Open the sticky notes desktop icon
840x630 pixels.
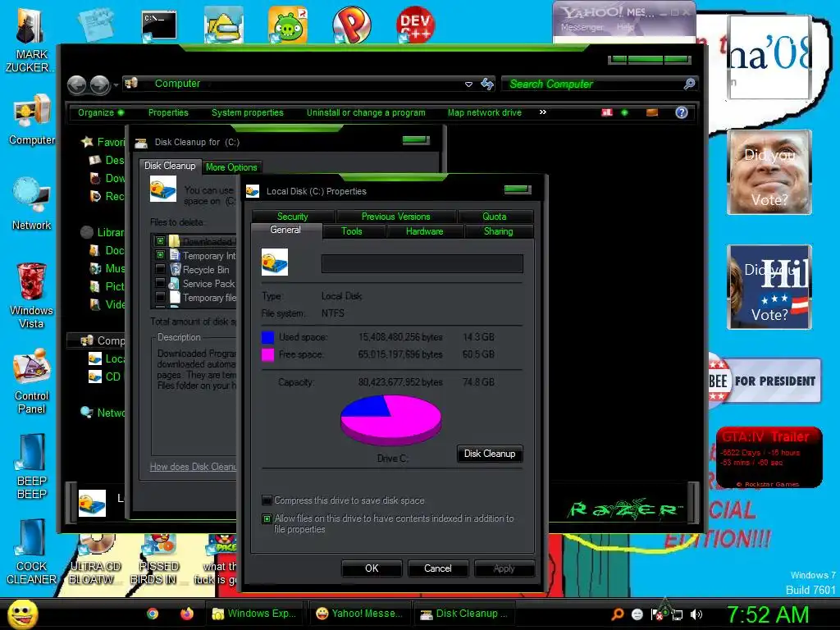pyautogui.click(x=95, y=25)
